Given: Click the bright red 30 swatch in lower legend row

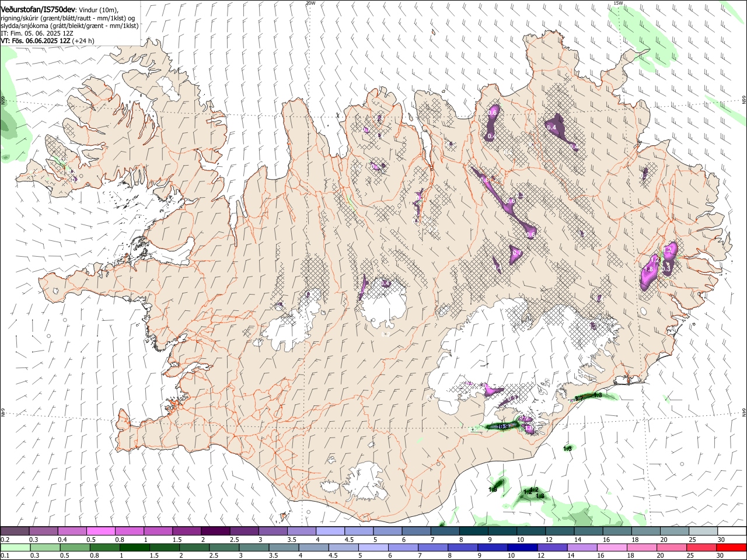Looking at the screenshot, I should point(732,547).
